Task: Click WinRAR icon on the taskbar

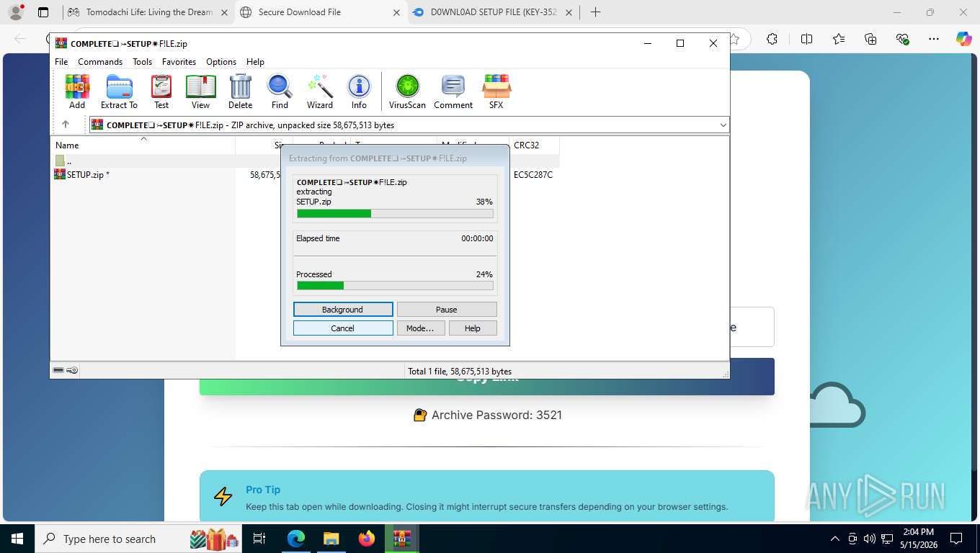Action: [402, 539]
